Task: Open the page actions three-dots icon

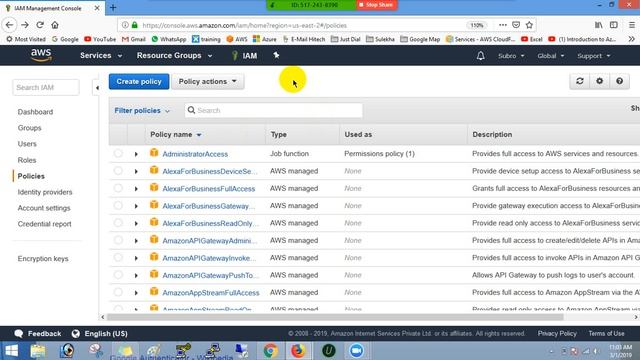Action: pyautogui.click(x=502, y=25)
